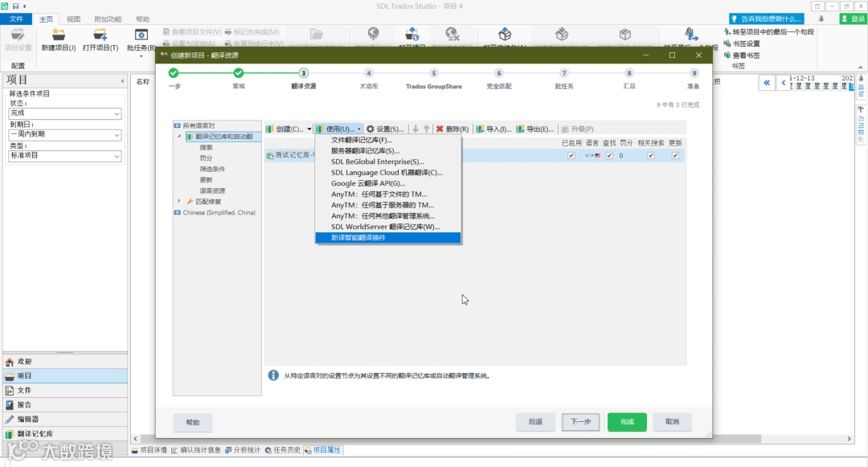This screenshot has width=868, height=467.
Task: Toggle the Enabled (已启用) checkbox for the TM
Action: pos(571,155)
